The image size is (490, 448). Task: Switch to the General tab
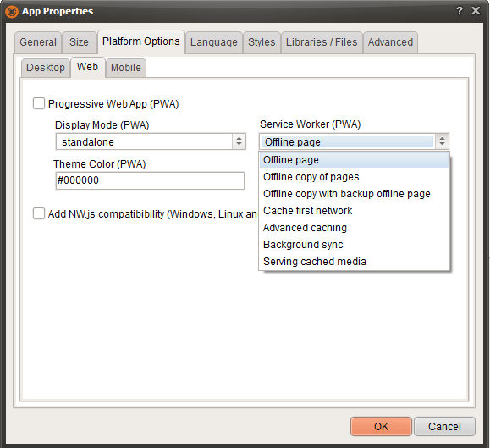[x=38, y=42]
